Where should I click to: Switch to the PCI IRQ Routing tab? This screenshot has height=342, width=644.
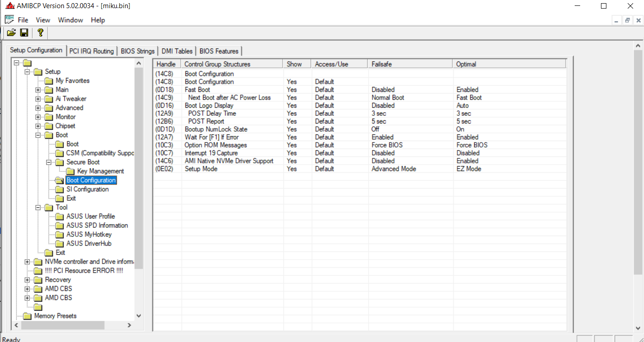pos(91,51)
